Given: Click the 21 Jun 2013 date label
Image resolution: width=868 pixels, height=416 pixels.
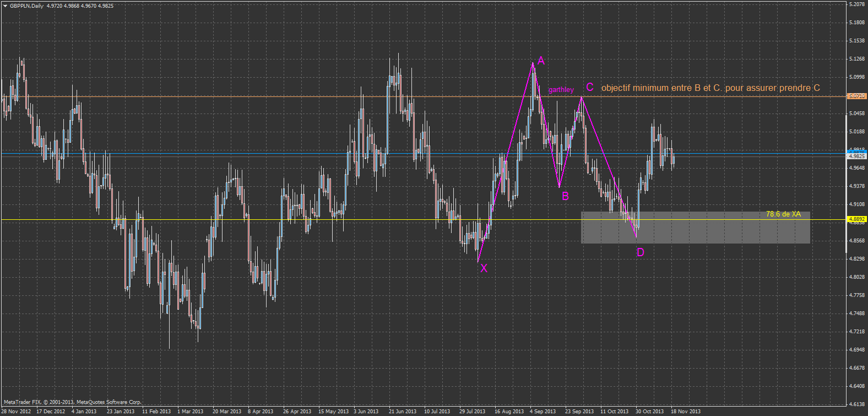Looking at the screenshot, I should tap(403, 412).
